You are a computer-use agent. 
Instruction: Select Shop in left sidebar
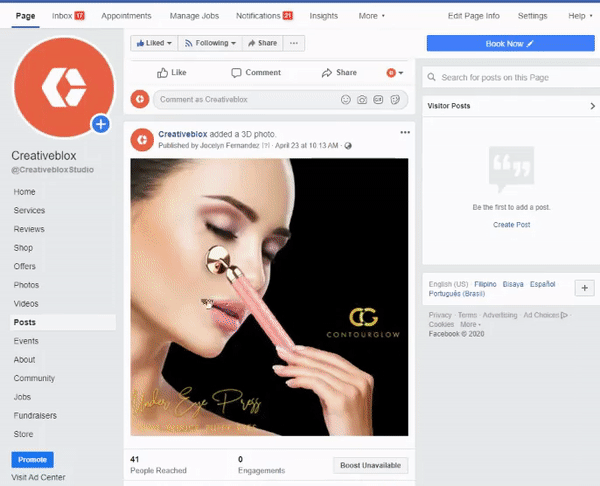pos(23,248)
